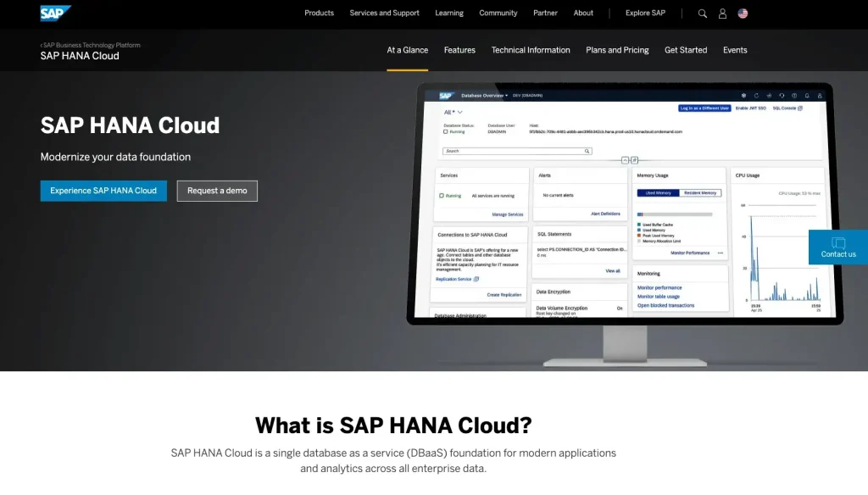This screenshot has width=868, height=495.
Task: Click View all in SQL Statements card
Action: point(612,270)
